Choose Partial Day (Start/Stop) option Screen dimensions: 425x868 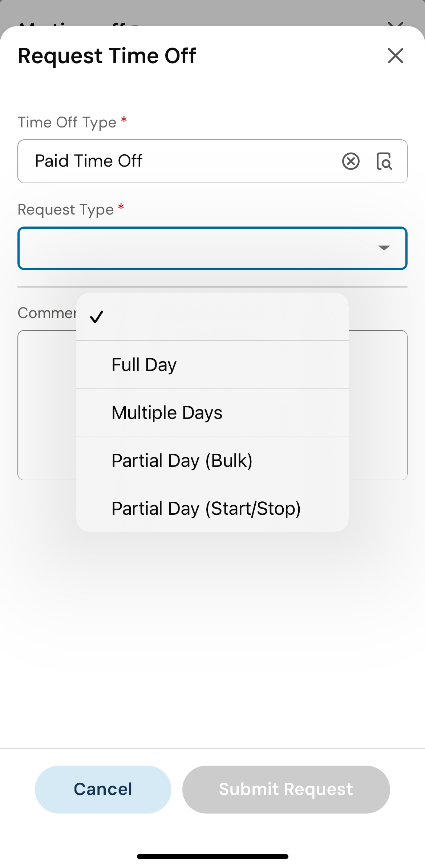pos(212,508)
